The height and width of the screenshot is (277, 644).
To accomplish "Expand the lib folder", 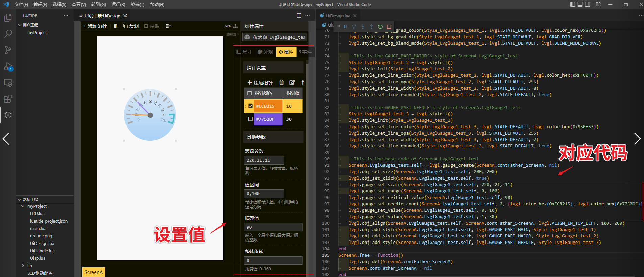I will (23, 266).
